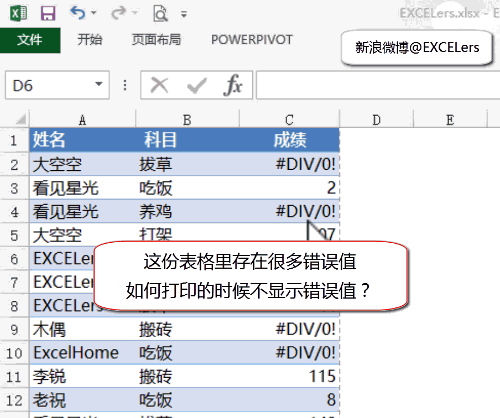
Task: Click the Excel application icon
Action: [x=19, y=14]
